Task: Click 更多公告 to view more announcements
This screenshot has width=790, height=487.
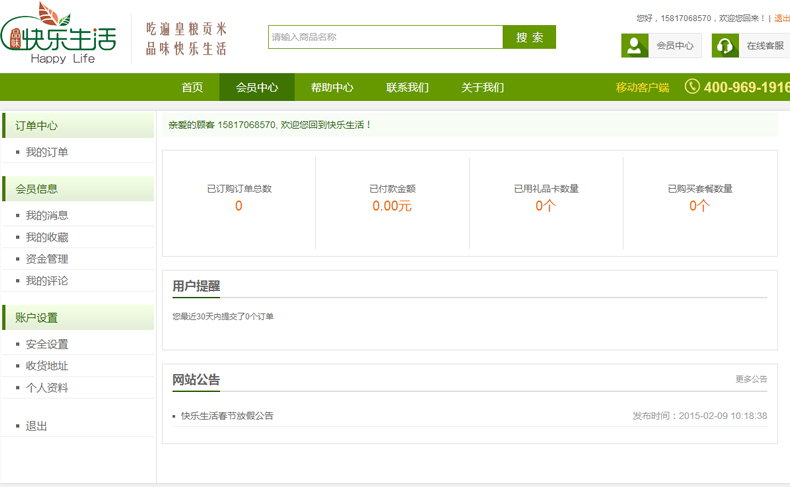Action: [x=751, y=380]
